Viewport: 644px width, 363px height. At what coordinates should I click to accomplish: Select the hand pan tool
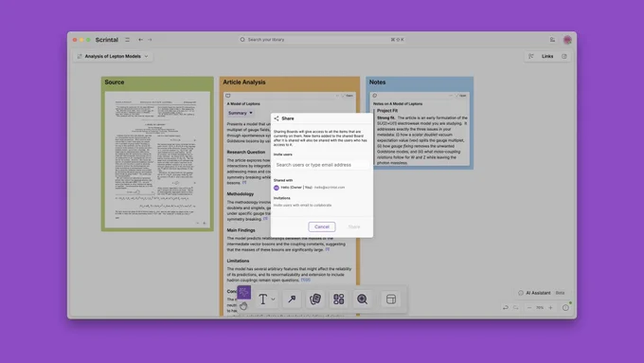click(243, 306)
